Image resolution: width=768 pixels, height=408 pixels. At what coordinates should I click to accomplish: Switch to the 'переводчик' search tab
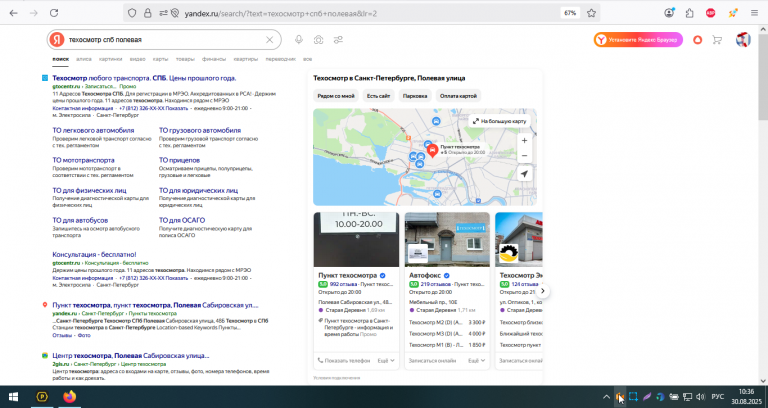point(281,59)
